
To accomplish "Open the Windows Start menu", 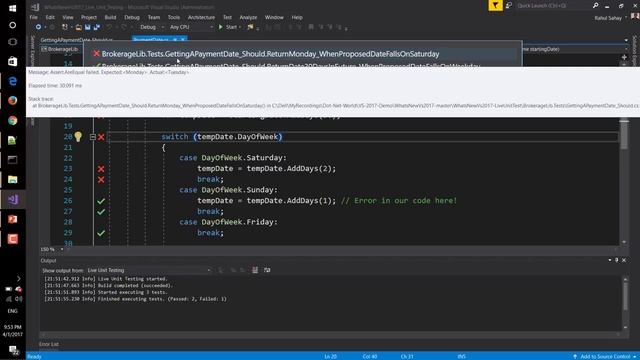I will tap(13, 8).
